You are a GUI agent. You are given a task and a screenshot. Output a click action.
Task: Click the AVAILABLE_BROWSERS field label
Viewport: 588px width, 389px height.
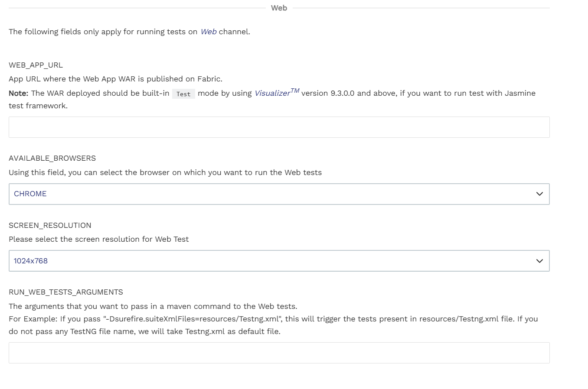[52, 158]
